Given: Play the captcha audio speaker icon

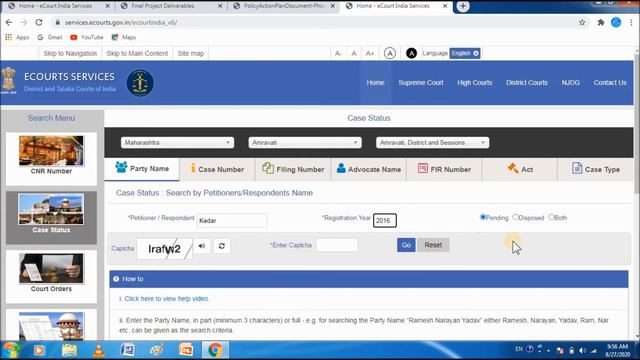Looking at the screenshot, I should coord(202,246).
